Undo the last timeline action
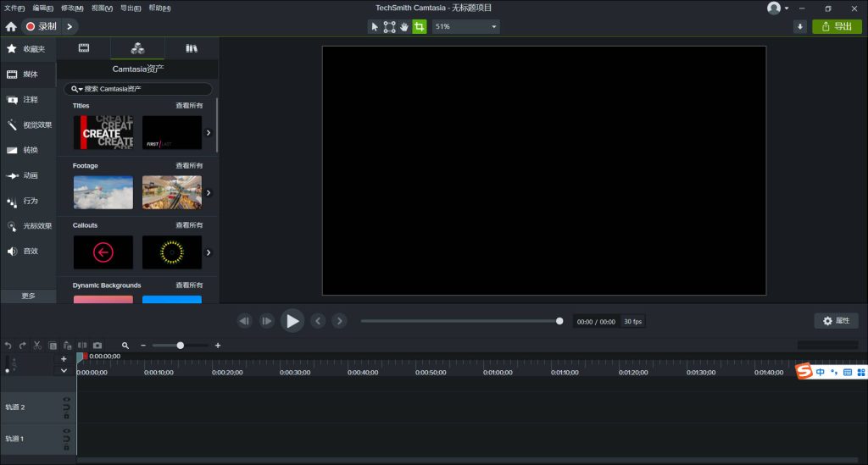Image resolution: width=868 pixels, height=465 pixels. [x=8, y=346]
